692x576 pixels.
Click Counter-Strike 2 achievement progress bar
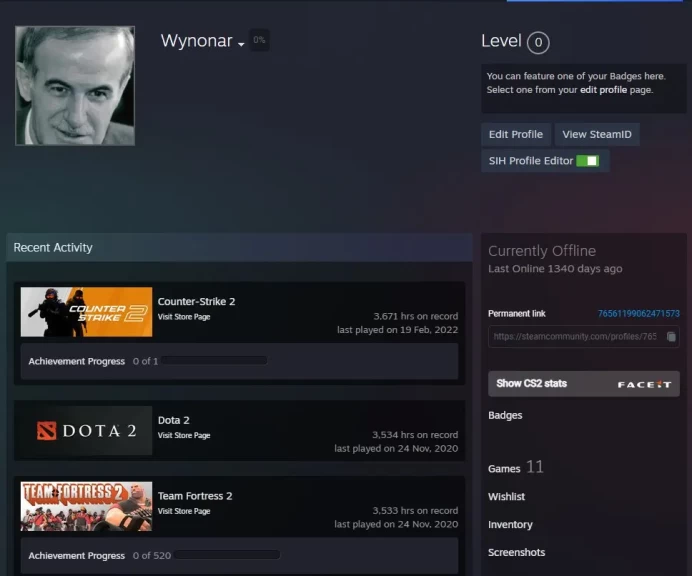tap(214, 361)
